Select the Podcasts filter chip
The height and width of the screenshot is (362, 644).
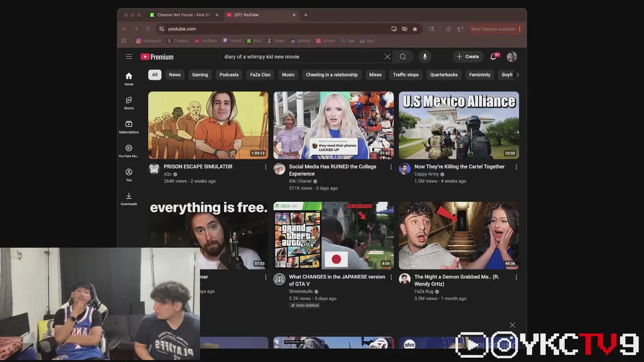pos(229,75)
